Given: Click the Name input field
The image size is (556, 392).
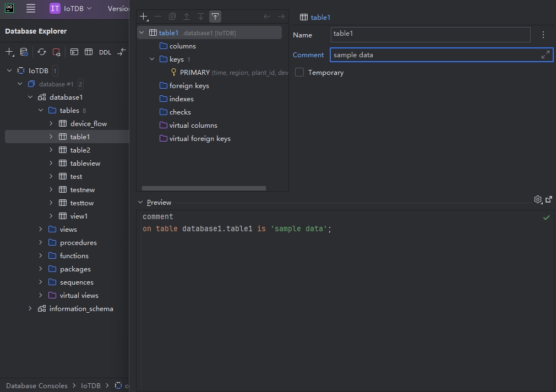Looking at the screenshot, I should point(430,35).
